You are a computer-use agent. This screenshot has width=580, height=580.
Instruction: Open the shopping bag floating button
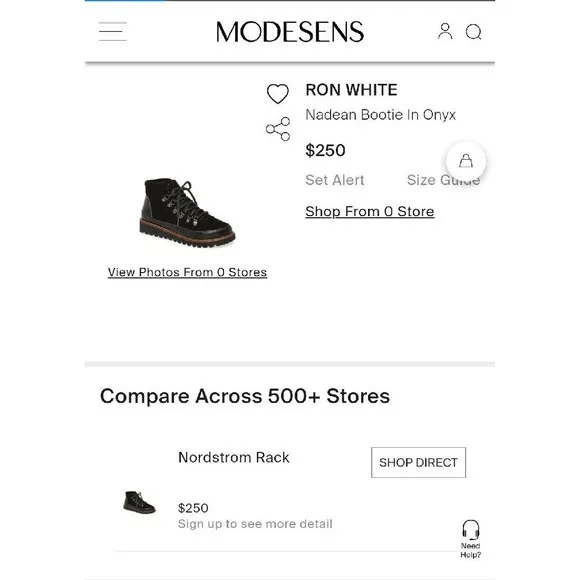466,161
